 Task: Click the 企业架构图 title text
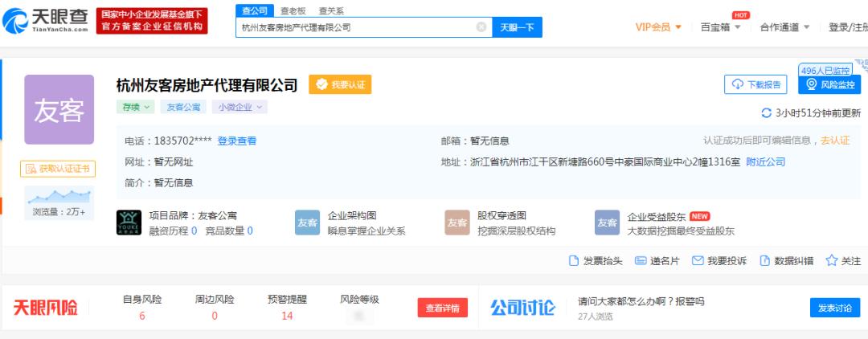pos(352,215)
